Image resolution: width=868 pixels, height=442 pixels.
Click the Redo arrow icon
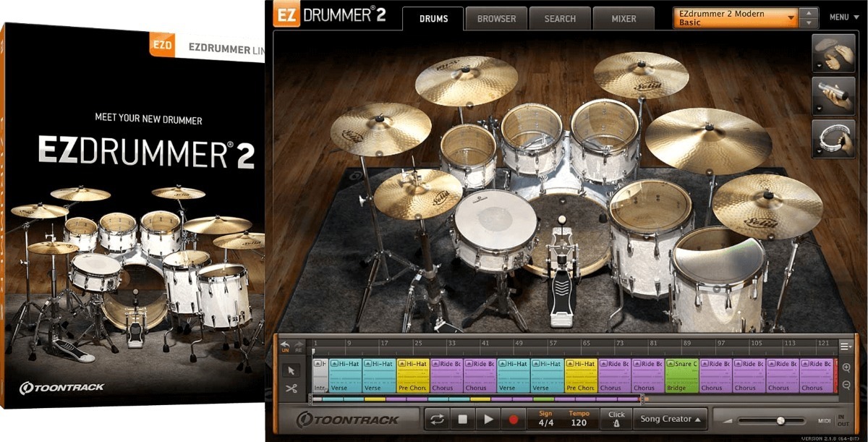[x=298, y=347]
